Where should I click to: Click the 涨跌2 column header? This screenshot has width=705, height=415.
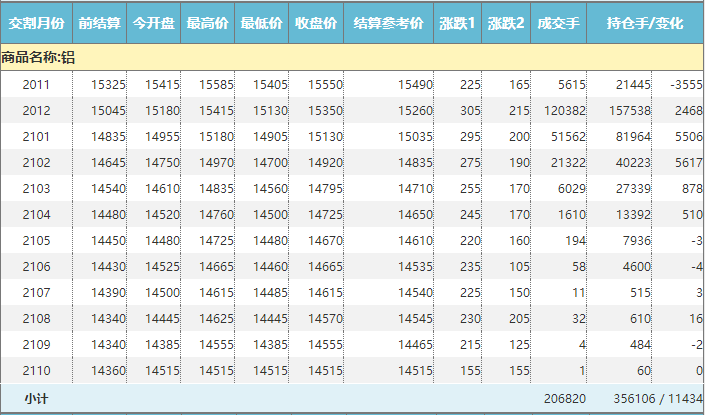point(506,22)
